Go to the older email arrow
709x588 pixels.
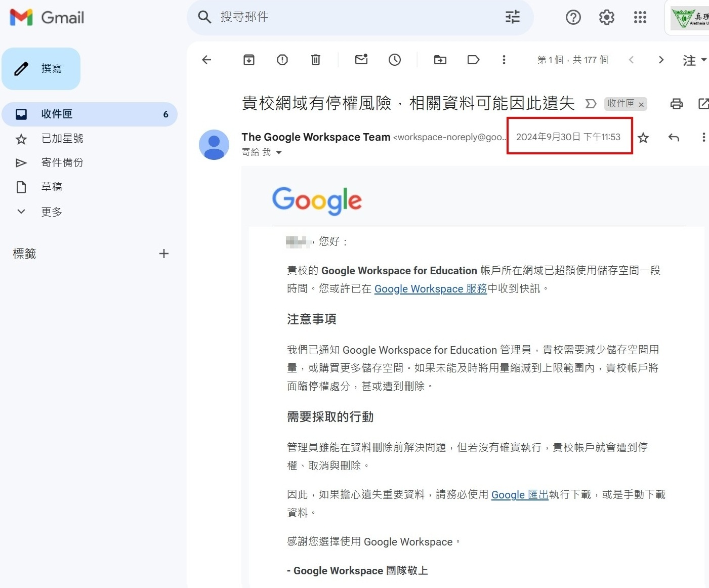(x=661, y=60)
